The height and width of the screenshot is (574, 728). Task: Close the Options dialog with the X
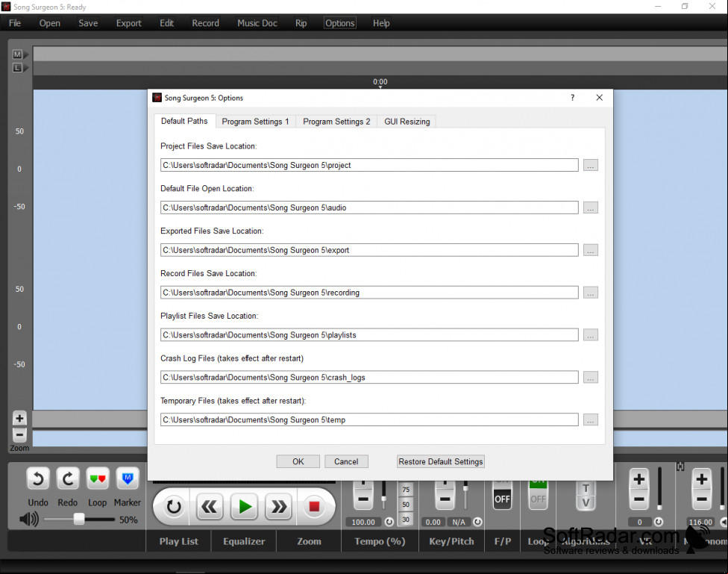click(600, 98)
